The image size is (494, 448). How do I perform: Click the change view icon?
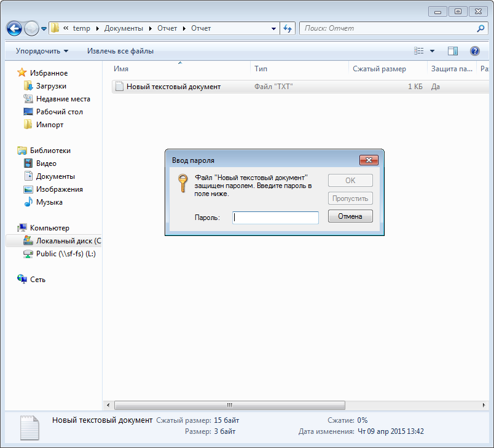pyautogui.click(x=418, y=51)
